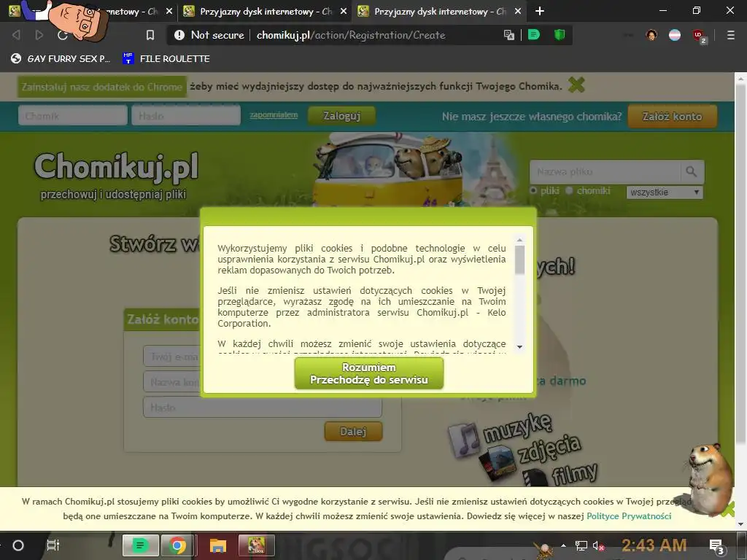Switch to the second Przyjazny dysk tab
Image resolution: width=747 pixels, height=560 pixels.
pos(265,11)
